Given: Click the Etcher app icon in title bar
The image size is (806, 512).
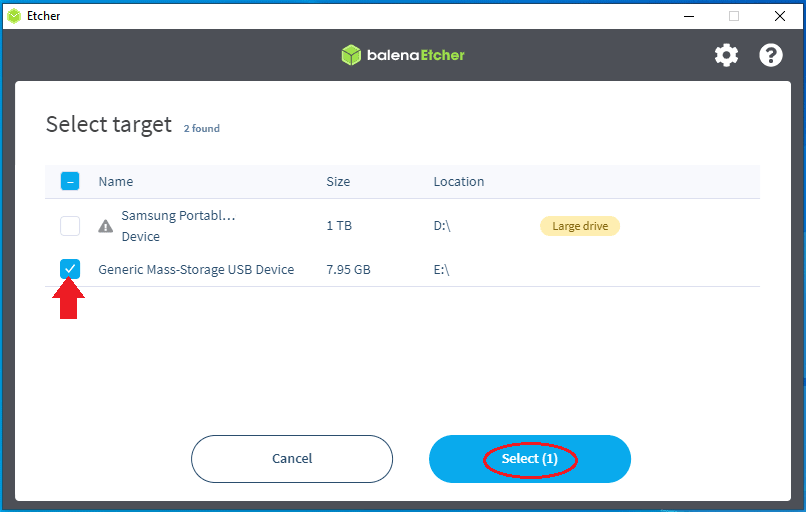Looking at the screenshot, I should (14, 16).
